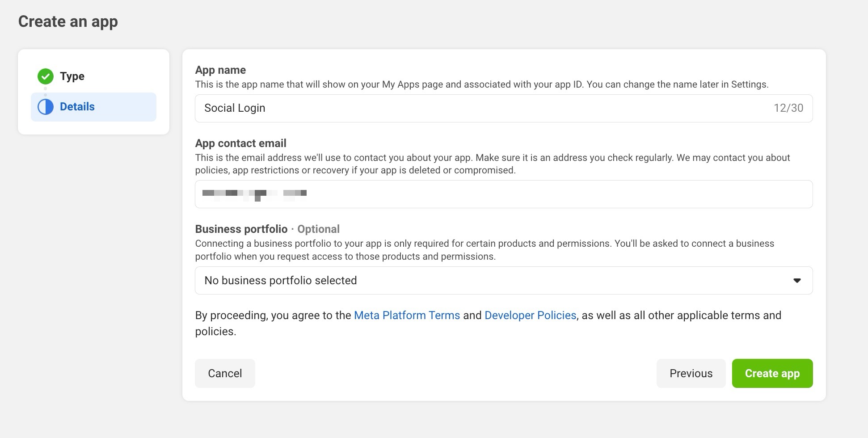Click the half-filled blue circle Details icon
The image size is (868, 438).
[45, 107]
